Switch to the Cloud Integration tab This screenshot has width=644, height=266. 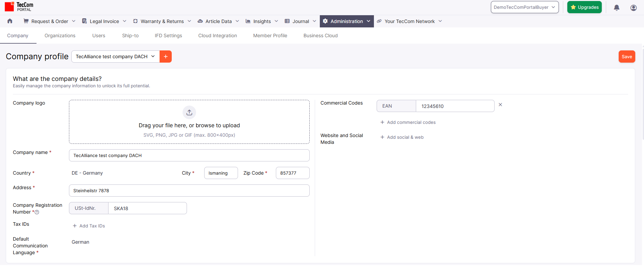point(217,36)
